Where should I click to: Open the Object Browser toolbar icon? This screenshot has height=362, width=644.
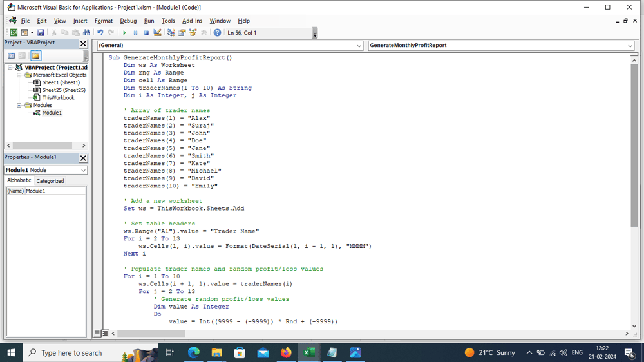tap(193, 32)
